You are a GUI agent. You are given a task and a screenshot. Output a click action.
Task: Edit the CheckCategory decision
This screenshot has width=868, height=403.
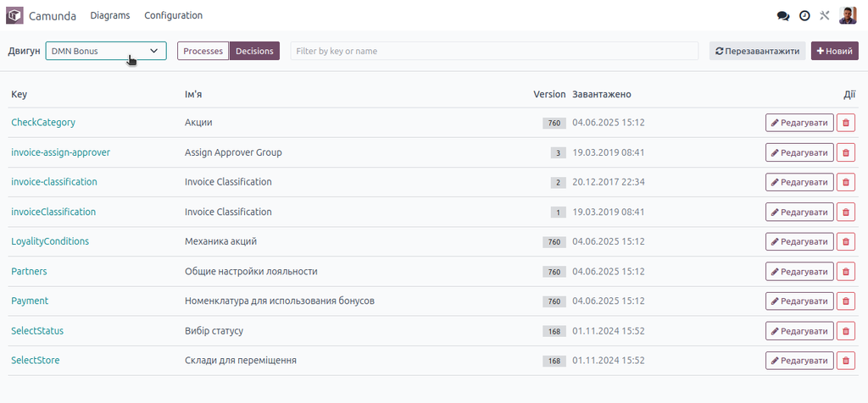coord(799,123)
